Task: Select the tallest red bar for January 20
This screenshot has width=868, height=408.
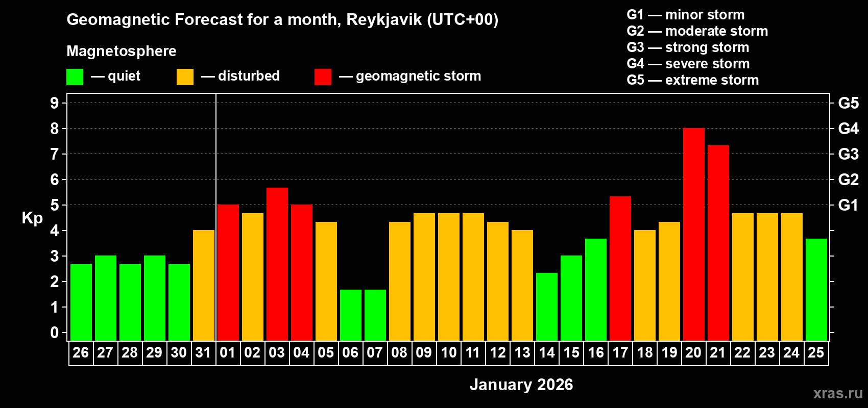Action: tap(693, 235)
